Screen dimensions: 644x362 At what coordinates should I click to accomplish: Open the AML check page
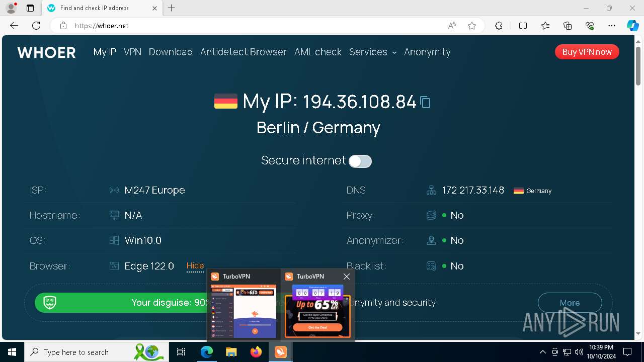click(318, 52)
